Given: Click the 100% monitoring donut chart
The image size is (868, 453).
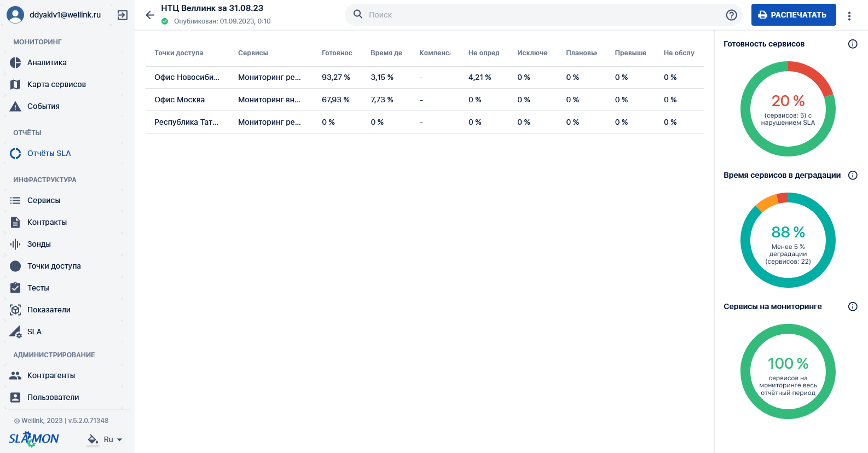Looking at the screenshot, I should [788, 371].
